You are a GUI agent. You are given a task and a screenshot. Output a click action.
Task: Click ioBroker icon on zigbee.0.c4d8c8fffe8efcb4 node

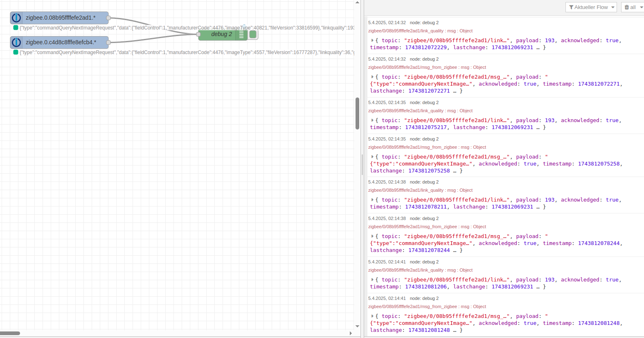coord(16,43)
